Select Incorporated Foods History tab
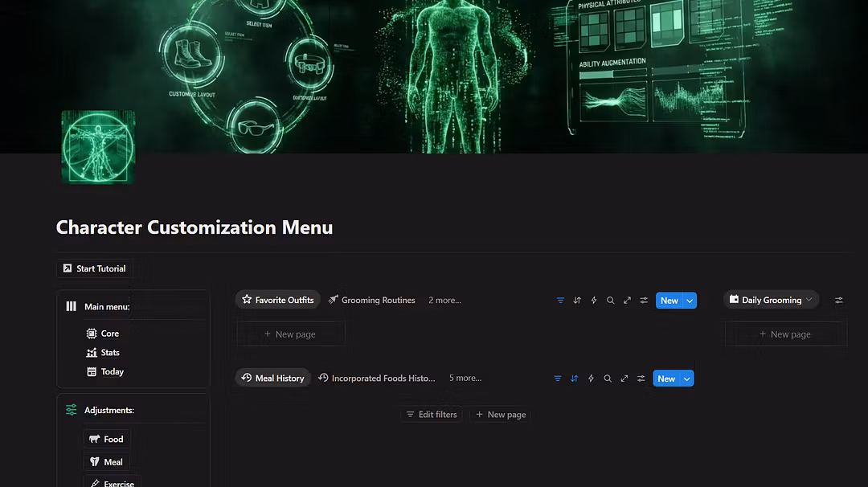868x487 pixels. click(376, 378)
